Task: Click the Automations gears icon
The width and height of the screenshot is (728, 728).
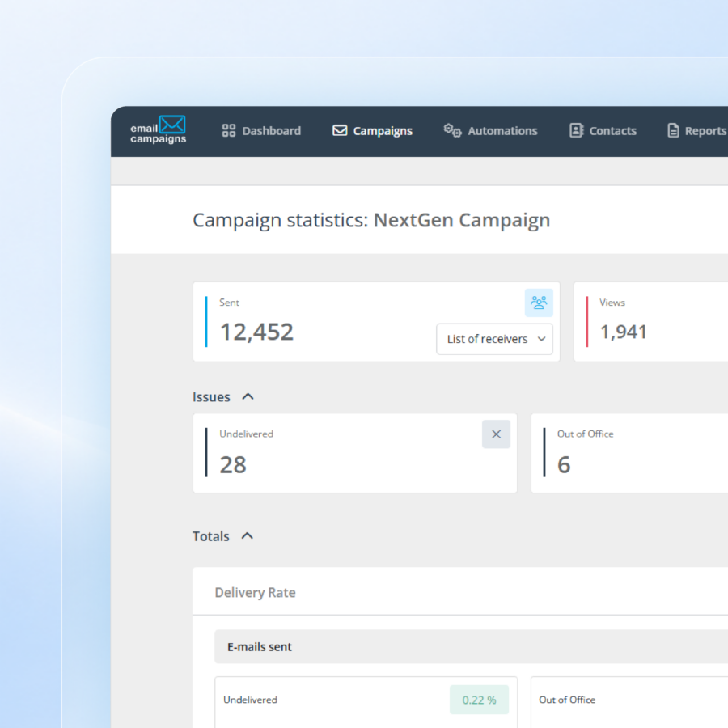Action: coord(452,130)
